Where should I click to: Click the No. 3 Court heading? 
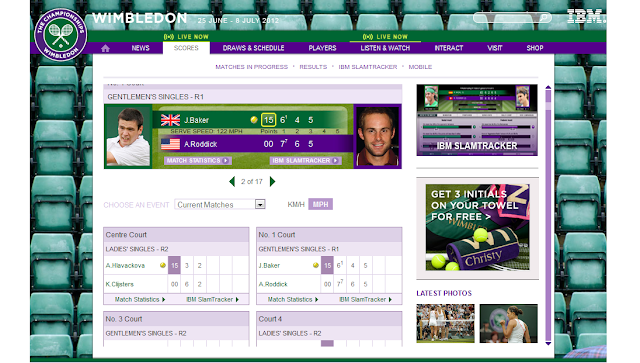tap(124, 319)
